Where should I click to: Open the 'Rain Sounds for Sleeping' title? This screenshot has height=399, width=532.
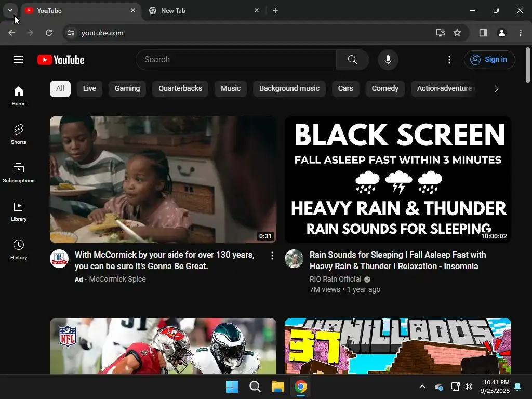click(x=397, y=261)
